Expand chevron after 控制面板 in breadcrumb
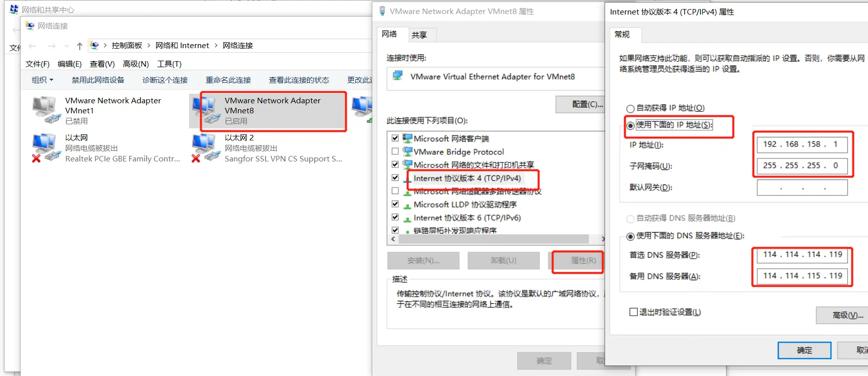The height and width of the screenshot is (376, 868). [149, 46]
